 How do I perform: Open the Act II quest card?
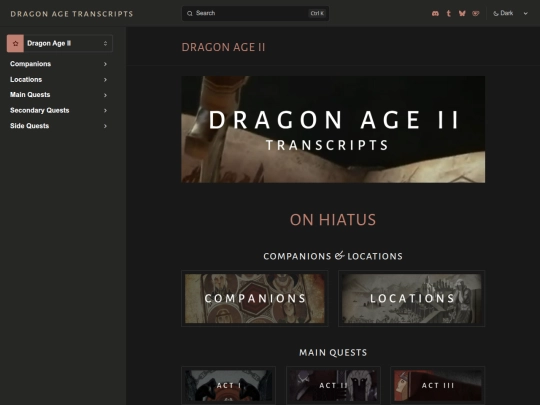[333, 385]
